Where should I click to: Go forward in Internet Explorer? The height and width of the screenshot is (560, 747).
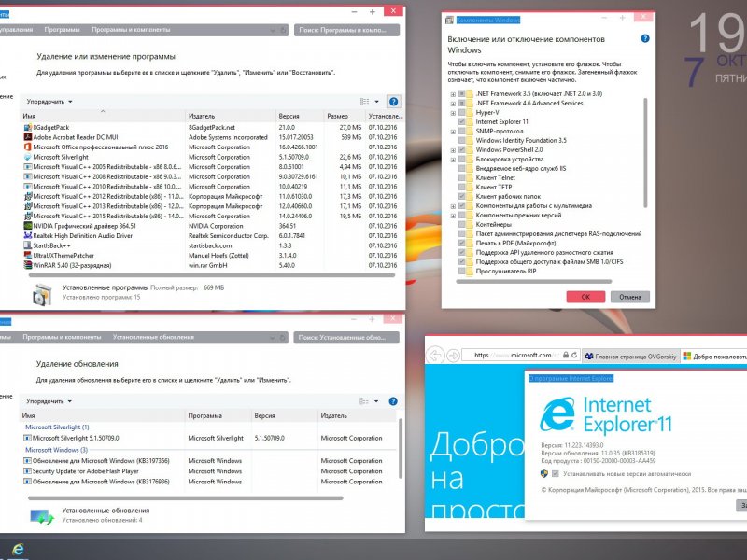(453, 356)
